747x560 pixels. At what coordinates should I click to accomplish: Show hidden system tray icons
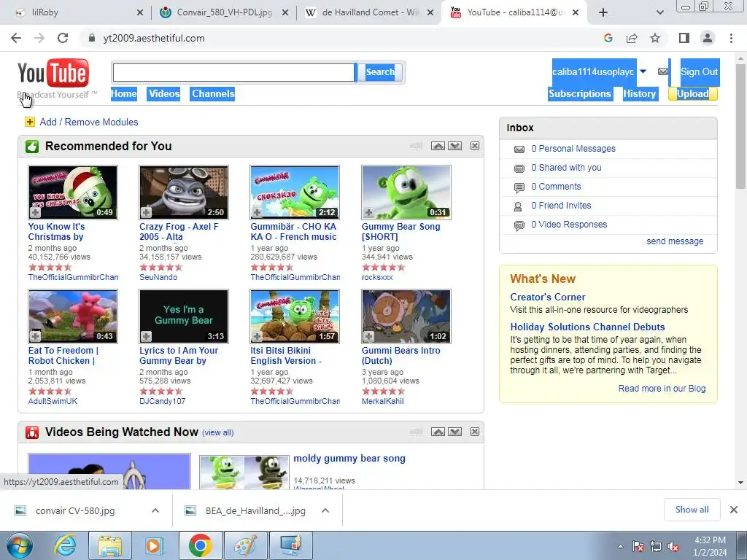[620, 547]
